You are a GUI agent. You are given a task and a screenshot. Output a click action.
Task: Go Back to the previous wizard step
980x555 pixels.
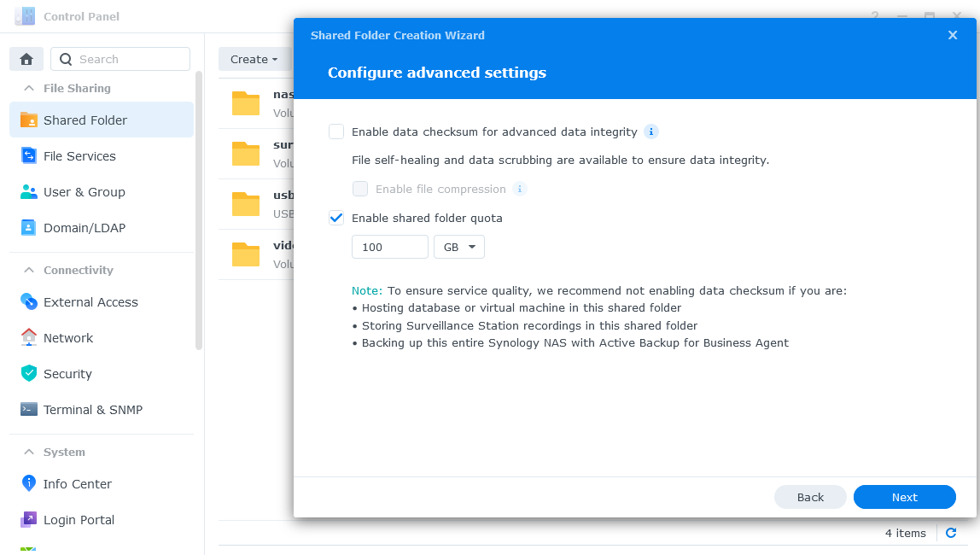pos(810,497)
